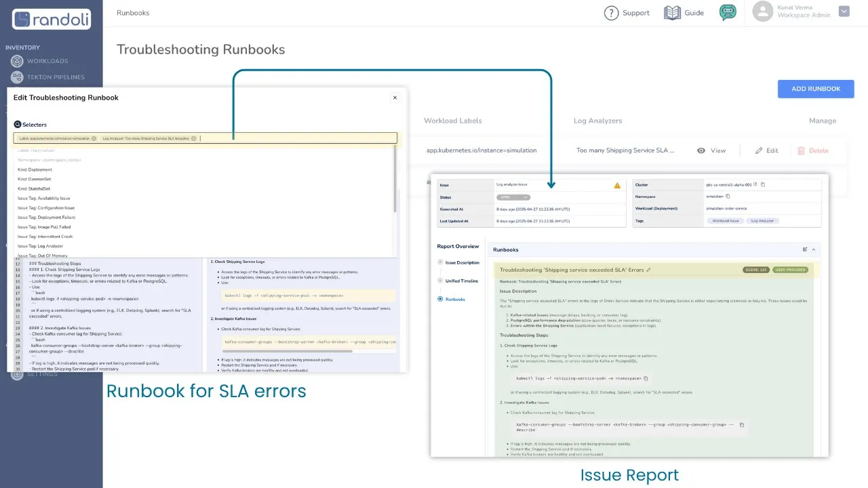This screenshot has height=488, width=868.
Task: Open the OPEN status dropdown
Action: pyautogui.click(x=513, y=197)
